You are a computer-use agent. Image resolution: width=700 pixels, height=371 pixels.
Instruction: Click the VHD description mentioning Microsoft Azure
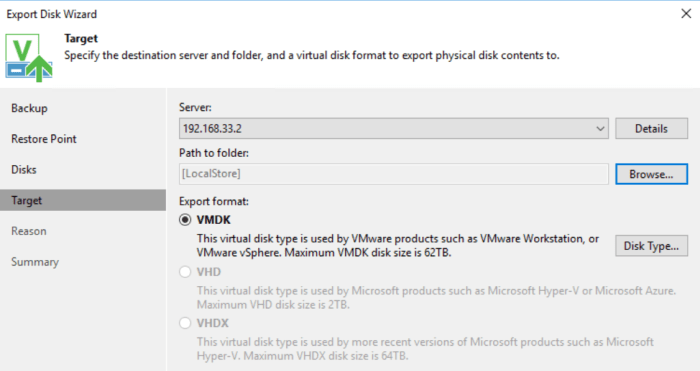pos(437,298)
